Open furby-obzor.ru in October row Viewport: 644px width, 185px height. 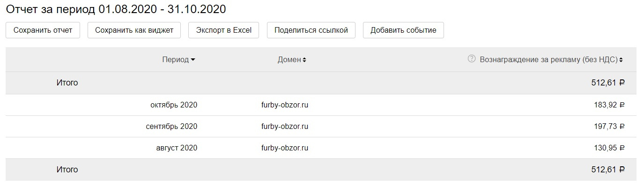[285, 105]
